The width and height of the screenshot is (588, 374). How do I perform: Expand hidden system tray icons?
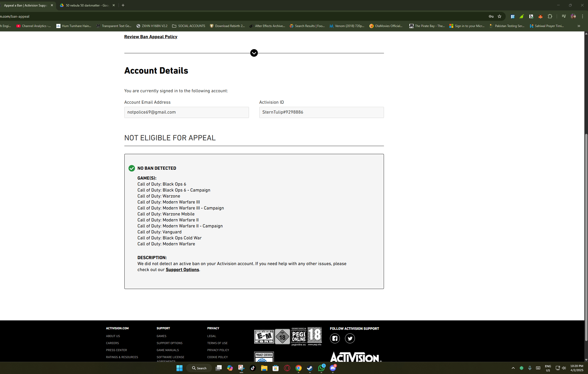tap(513, 368)
